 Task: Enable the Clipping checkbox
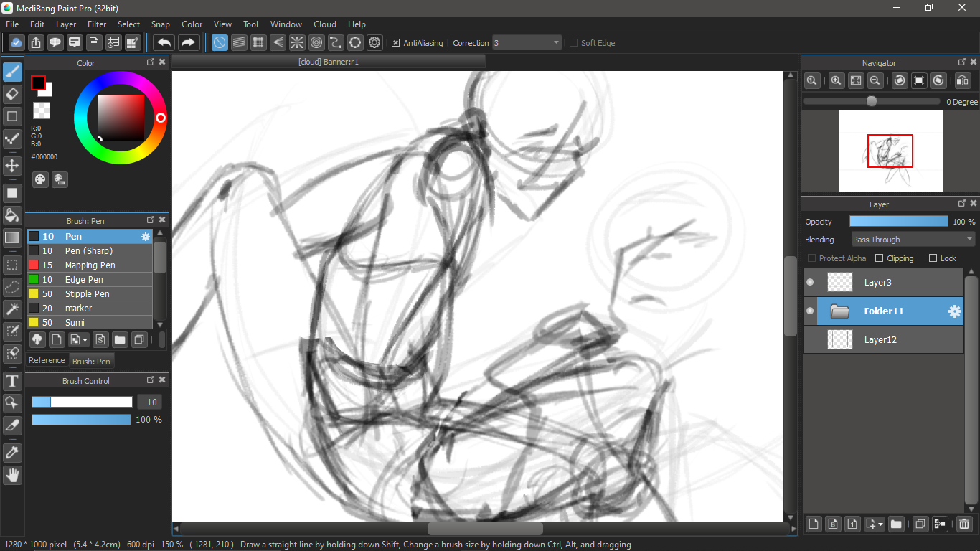(880, 258)
